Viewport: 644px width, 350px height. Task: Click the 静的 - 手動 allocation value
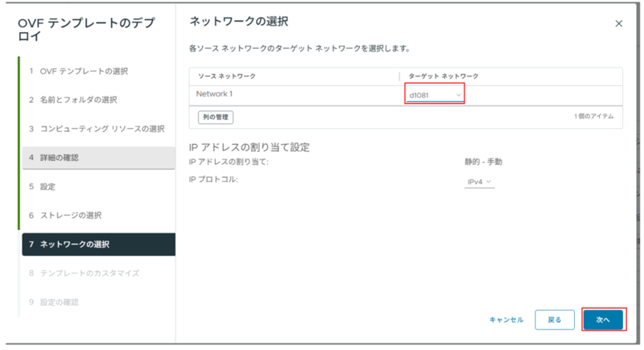pyautogui.click(x=484, y=162)
